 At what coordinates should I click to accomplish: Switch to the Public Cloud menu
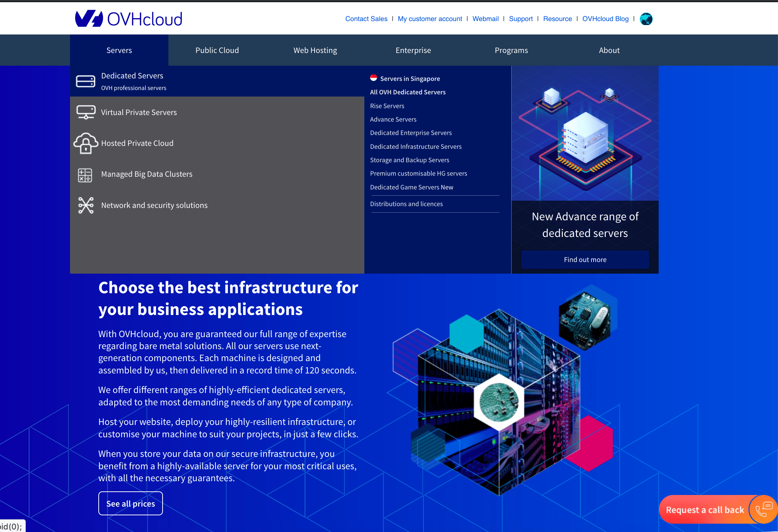click(x=217, y=50)
